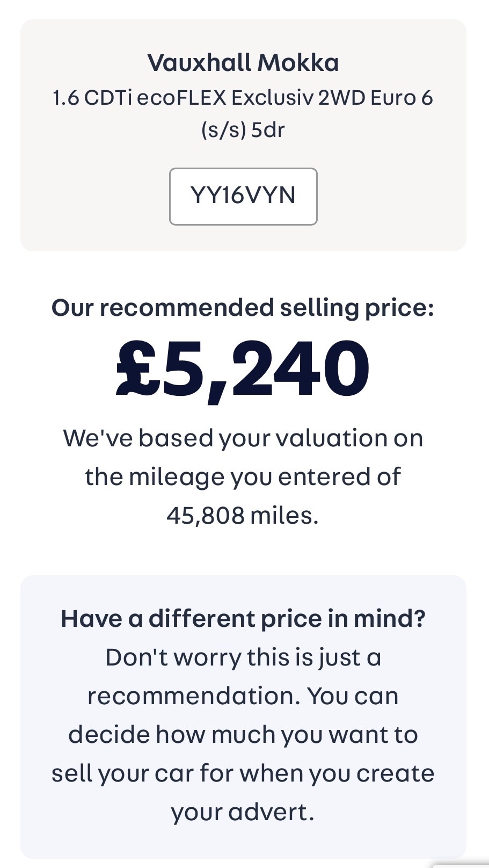Click the 'Don't worry this is just a' line
The image size is (489, 868).
(x=243, y=657)
